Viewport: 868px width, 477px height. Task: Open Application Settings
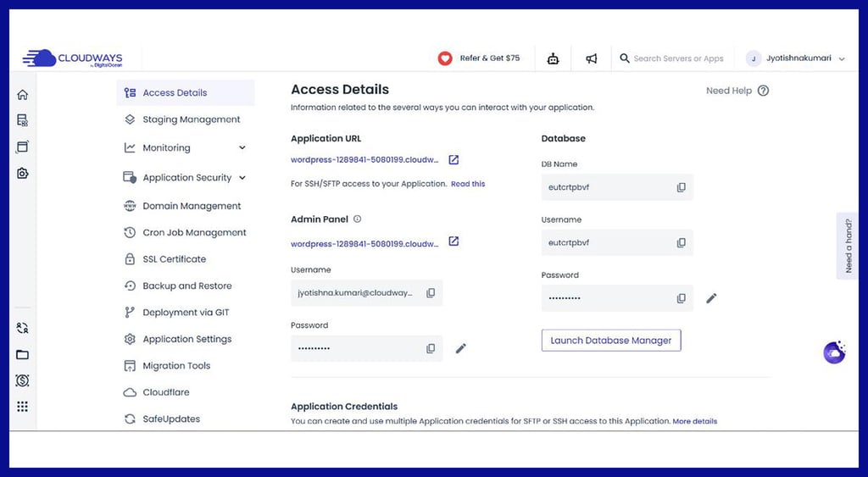pyautogui.click(x=186, y=339)
